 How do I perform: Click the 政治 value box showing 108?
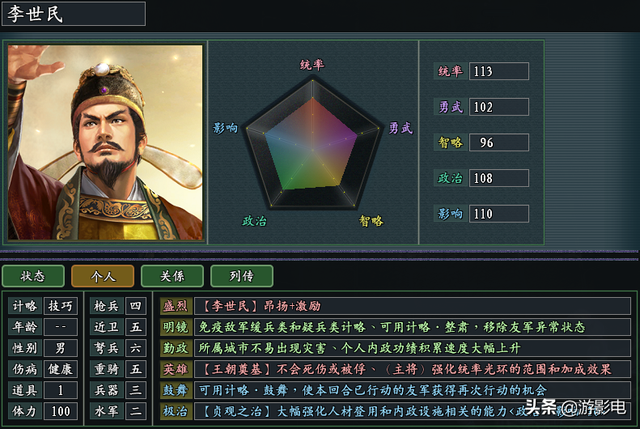click(x=498, y=178)
